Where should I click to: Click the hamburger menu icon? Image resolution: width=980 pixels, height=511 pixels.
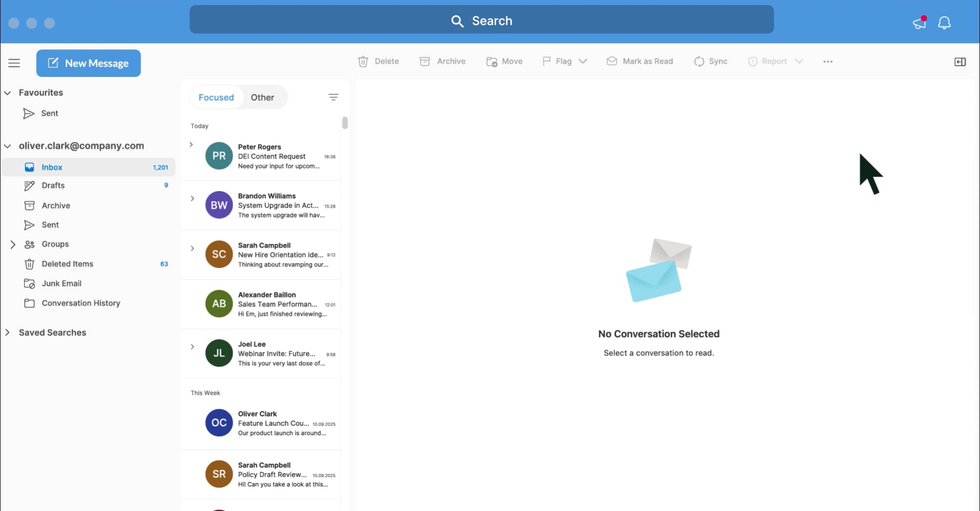click(x=14, y=63)
